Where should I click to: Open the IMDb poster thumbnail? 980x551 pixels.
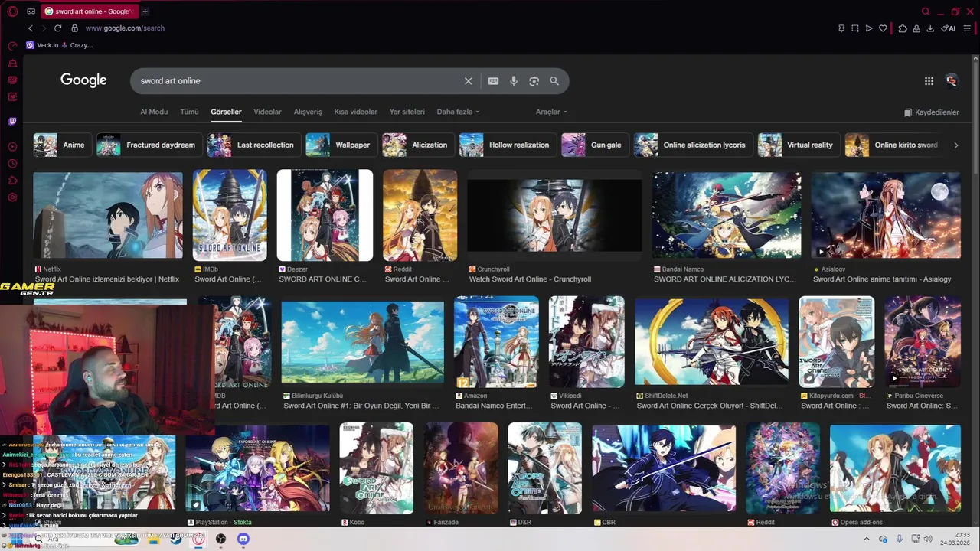tap(230, 215)
